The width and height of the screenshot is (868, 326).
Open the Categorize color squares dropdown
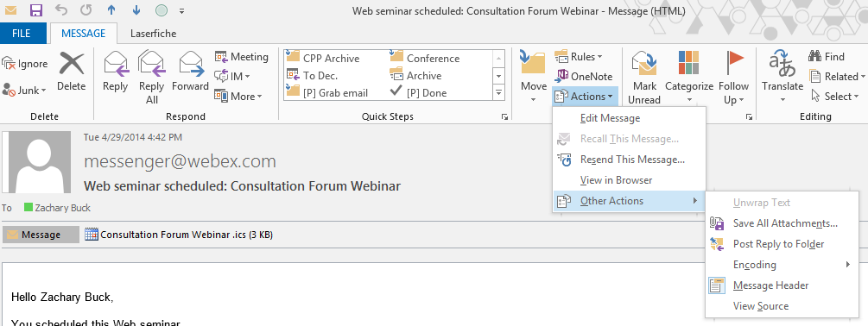click(688, 77)
